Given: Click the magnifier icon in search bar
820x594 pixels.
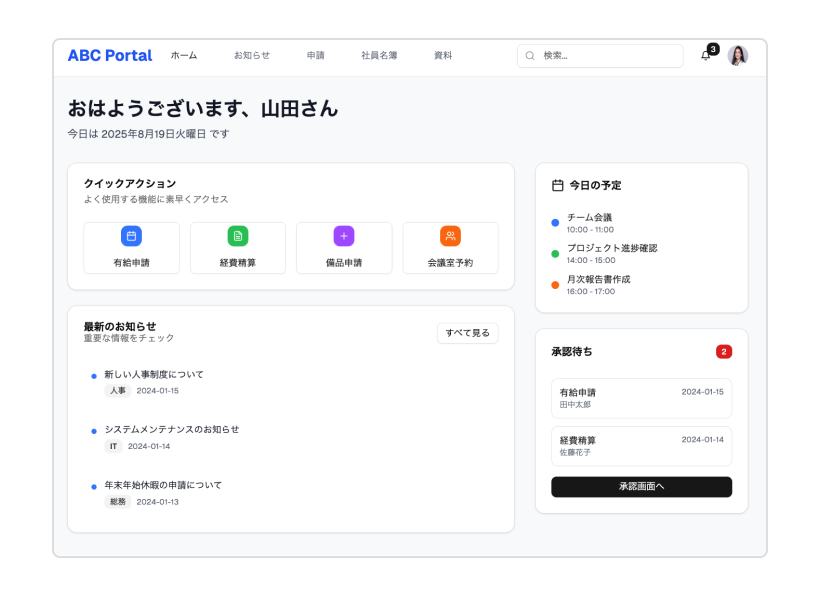Looking at the screenshot, I should pos(530,56).
